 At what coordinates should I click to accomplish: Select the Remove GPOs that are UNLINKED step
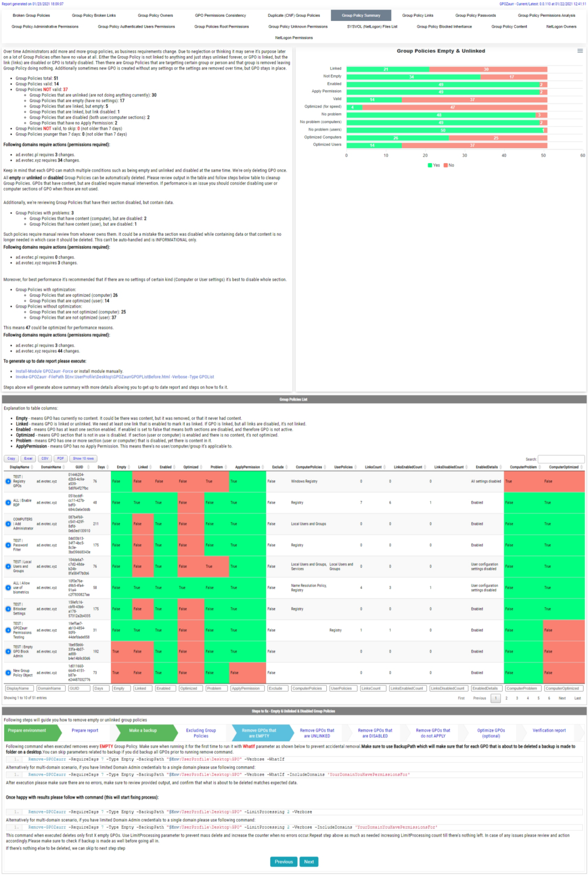[317, 733]
